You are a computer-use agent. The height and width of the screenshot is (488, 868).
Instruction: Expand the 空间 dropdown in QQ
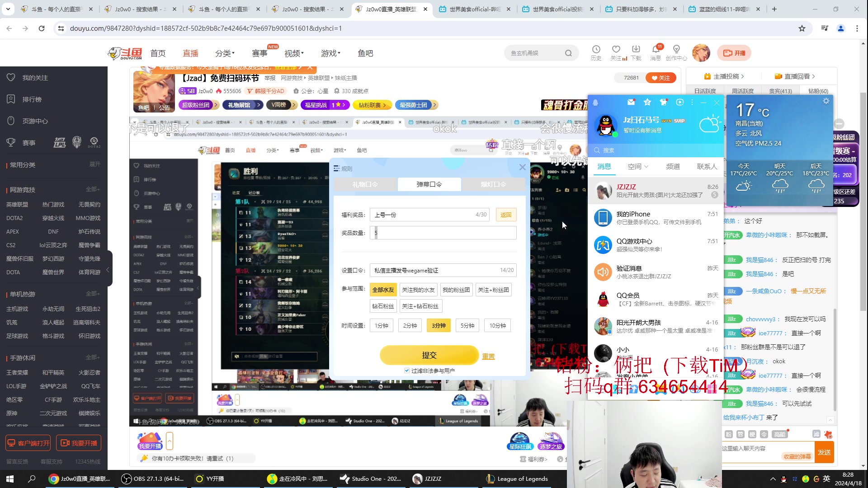pos(637,166)
